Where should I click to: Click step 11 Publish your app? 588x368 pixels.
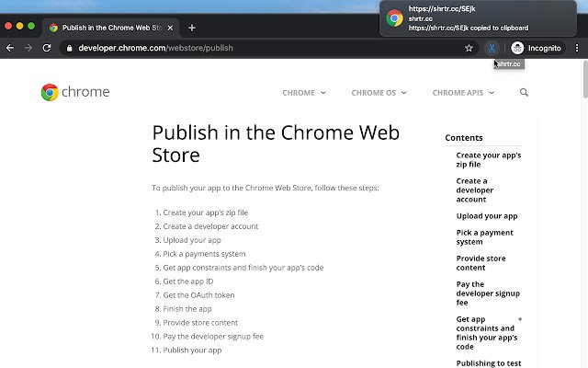[x=192, y=351]
